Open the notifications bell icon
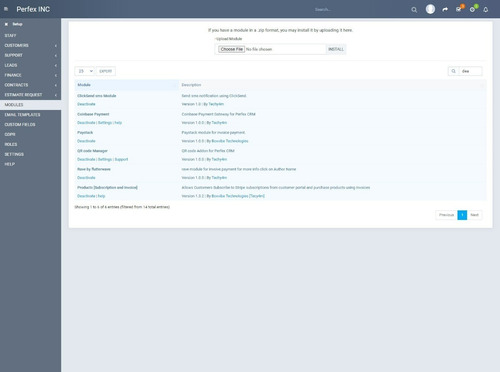 pyautogui.click(x=486, y=10)
